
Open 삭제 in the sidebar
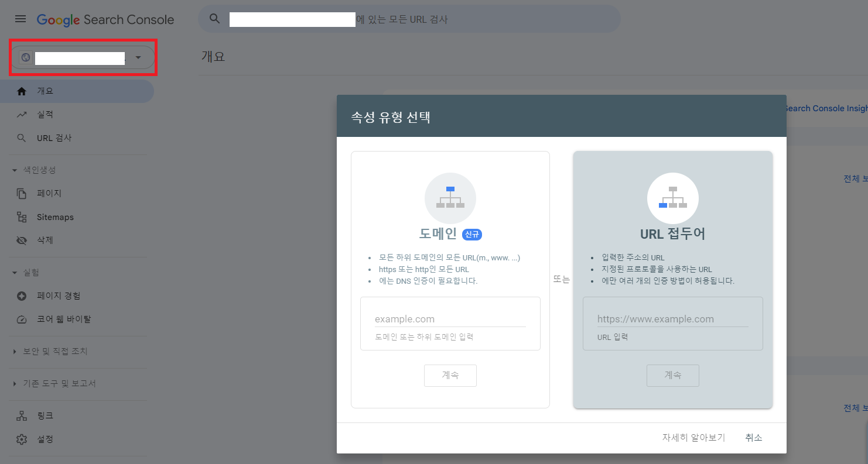77,240
